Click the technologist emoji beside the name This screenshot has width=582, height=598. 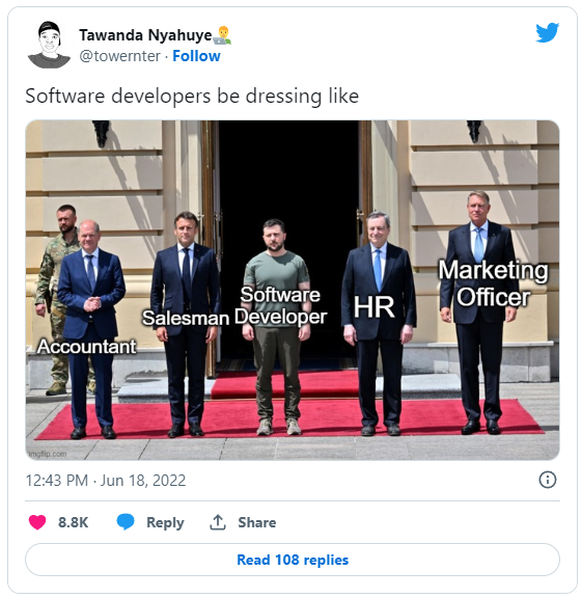click(x=223, y=35)
